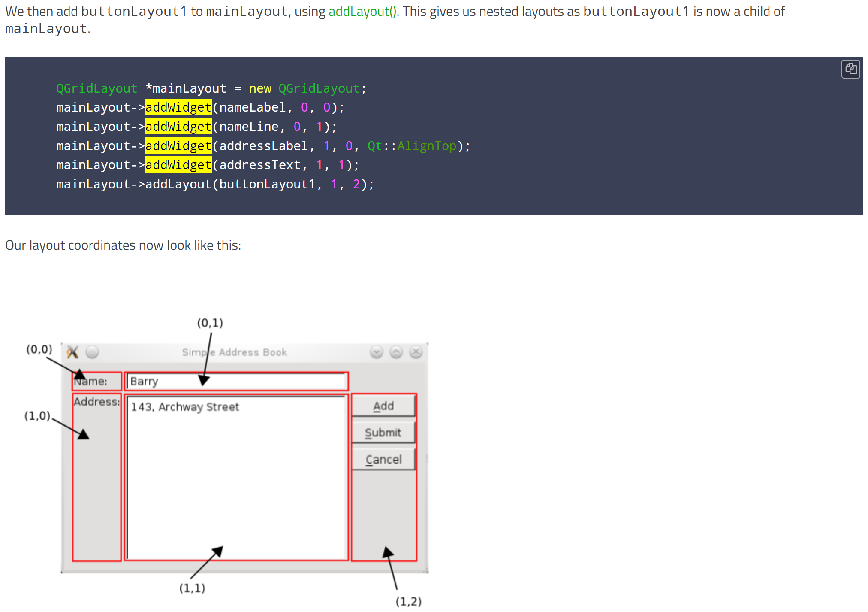Click Qt::AlignTop in the code snippet
Screen dimensions: 868x612
pyautogui.click(x=411, y=146)
